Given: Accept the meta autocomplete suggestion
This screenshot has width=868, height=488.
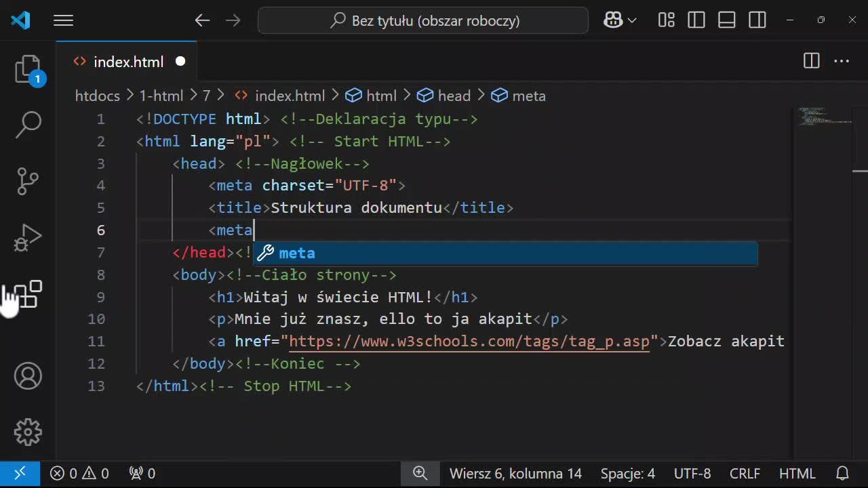Looking at the screenshot, I should coord(505,253).
